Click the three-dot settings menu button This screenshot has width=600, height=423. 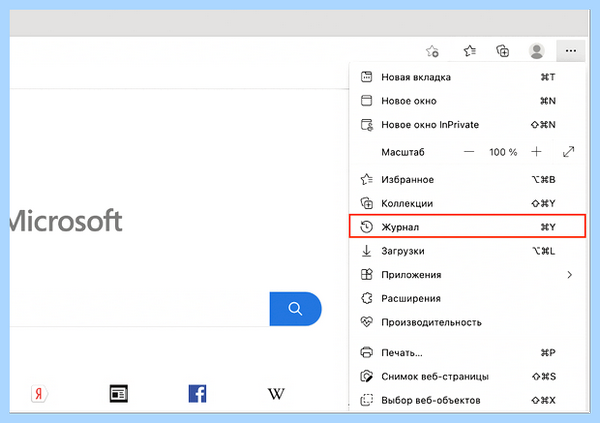pyautogui.click(x=571, y=51)
